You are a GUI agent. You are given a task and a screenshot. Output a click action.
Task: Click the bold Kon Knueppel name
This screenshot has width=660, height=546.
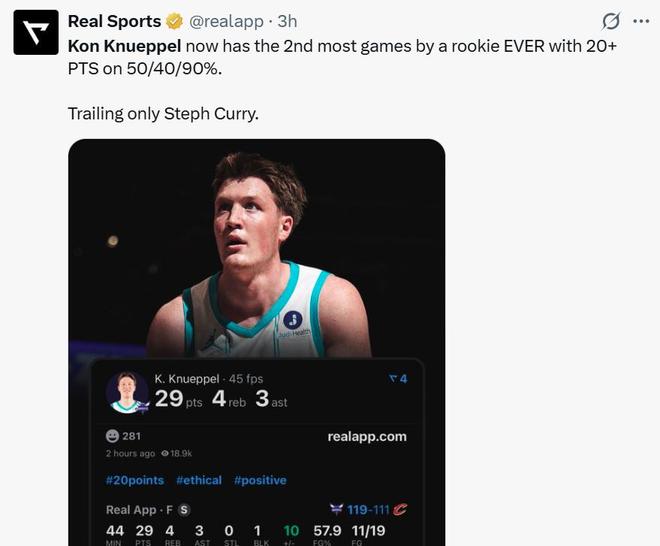point(125,45)
